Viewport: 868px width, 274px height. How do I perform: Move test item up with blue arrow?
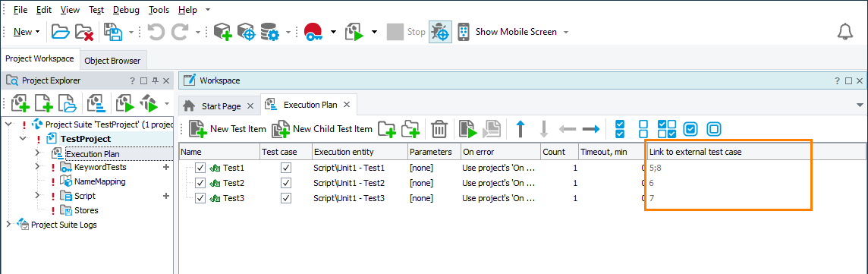520,129
